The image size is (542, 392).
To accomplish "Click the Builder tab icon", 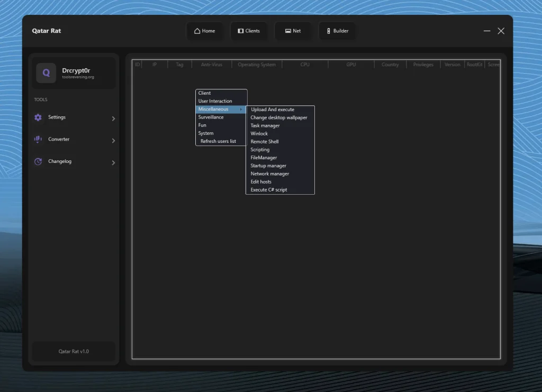I will [x=328, y=31].
